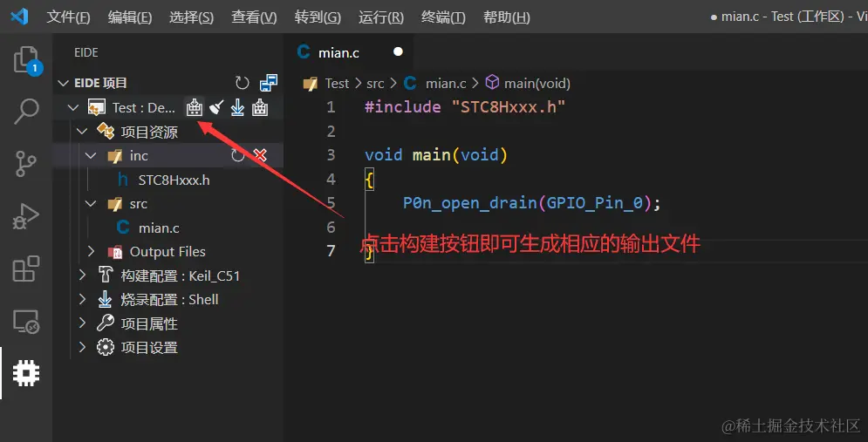Open the 转到(G) menu
Screen dimensions: 868x442
pyautogui.click(x=318, y=17)
